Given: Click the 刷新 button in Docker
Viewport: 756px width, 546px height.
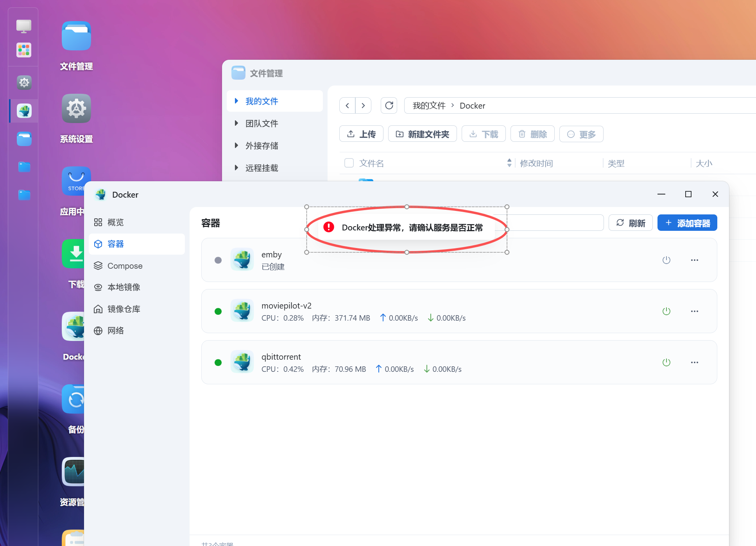Looking at the screenshot, I should coord(630,223).
